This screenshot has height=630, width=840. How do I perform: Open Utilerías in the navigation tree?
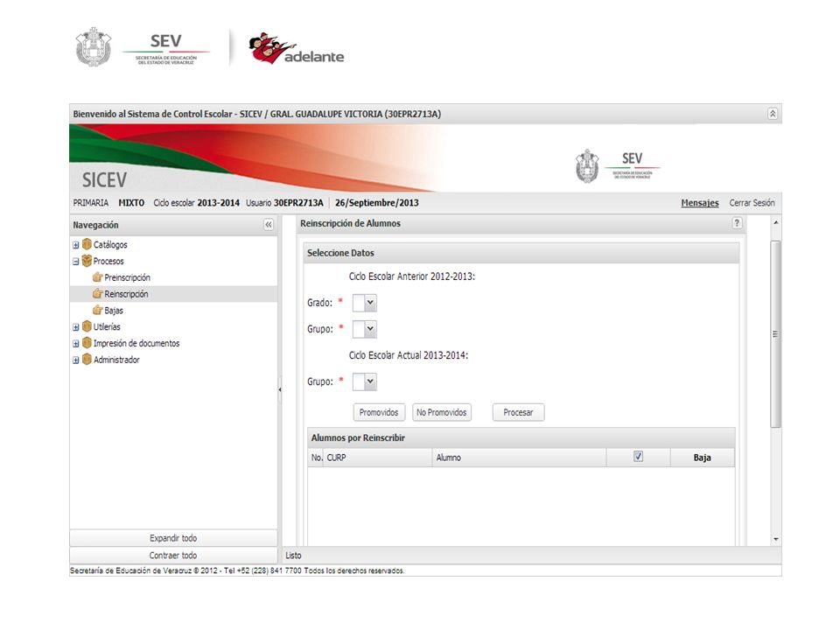[x=107, y=326]
